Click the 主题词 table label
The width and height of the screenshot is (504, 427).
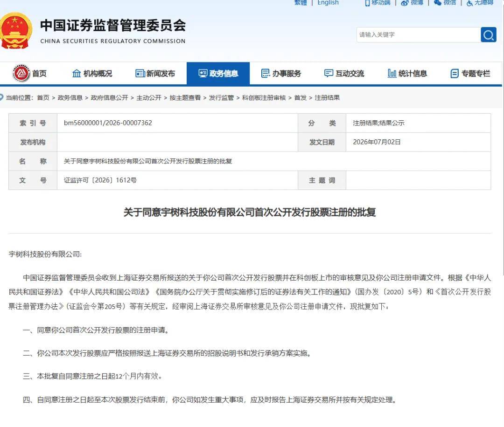[322, 180]
